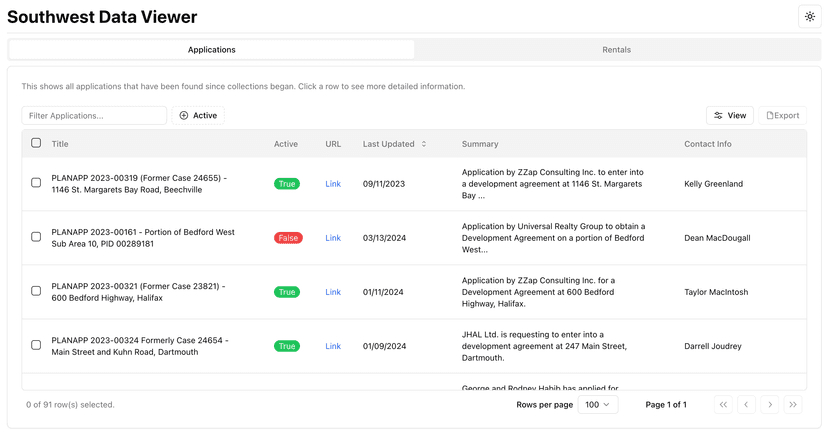Open PLANAPP 2023-00321 600 Bedford Highway title
The width and height of the screenshot is (828, 432).
pos(138,292)
